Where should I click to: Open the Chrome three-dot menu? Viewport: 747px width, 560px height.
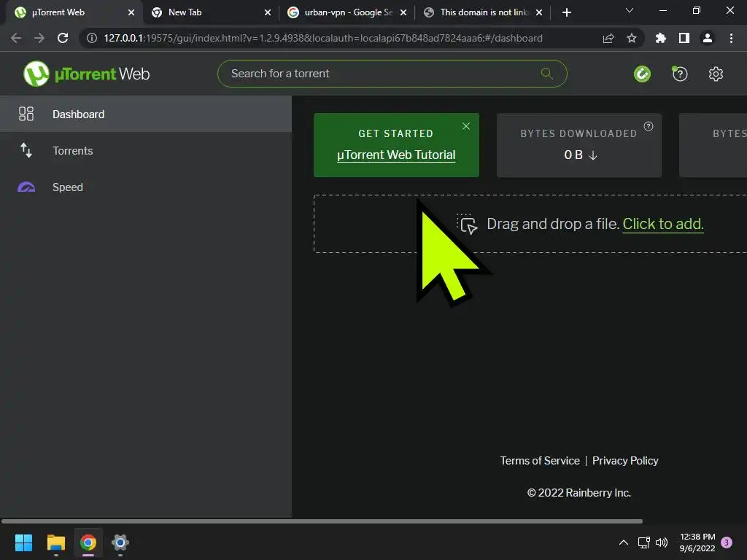point(731,38)
